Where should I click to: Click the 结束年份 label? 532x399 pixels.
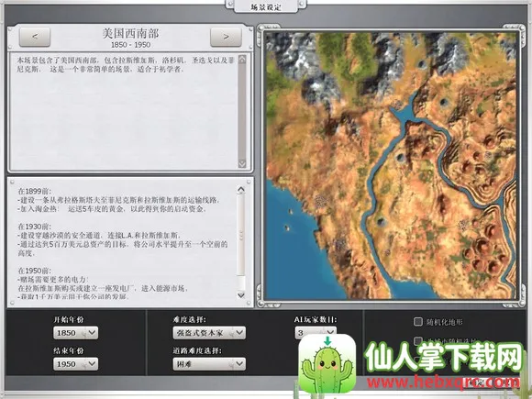tap(69, 350)
